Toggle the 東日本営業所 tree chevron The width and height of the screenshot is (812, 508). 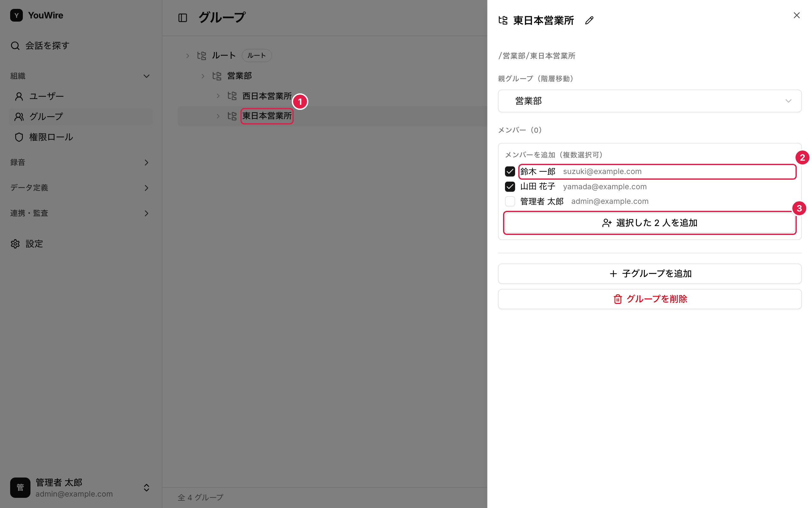(x=218, y=116)
